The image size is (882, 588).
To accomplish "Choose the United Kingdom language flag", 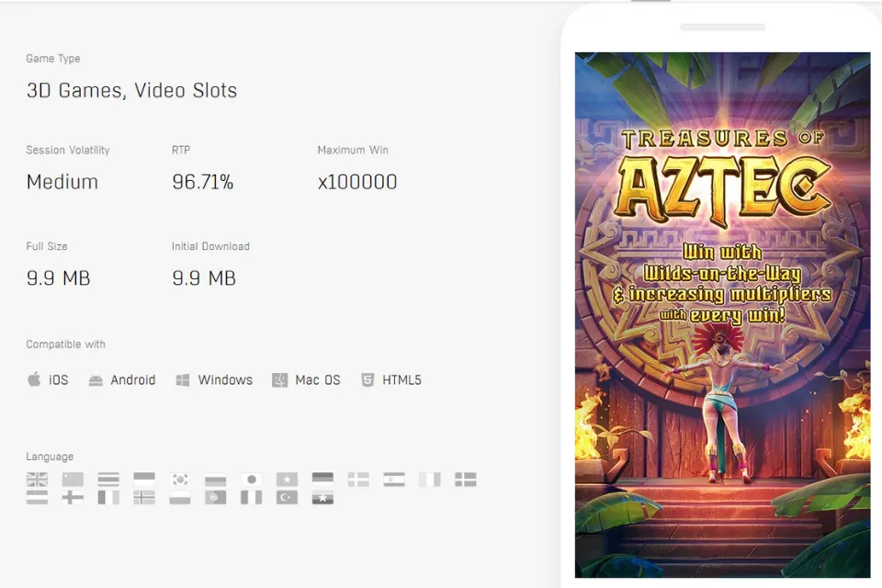I will (37, 479).
